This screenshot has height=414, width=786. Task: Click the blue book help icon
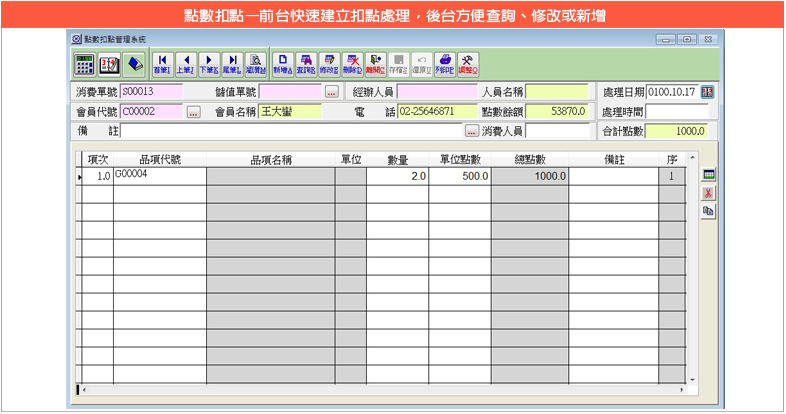(134, 64)
